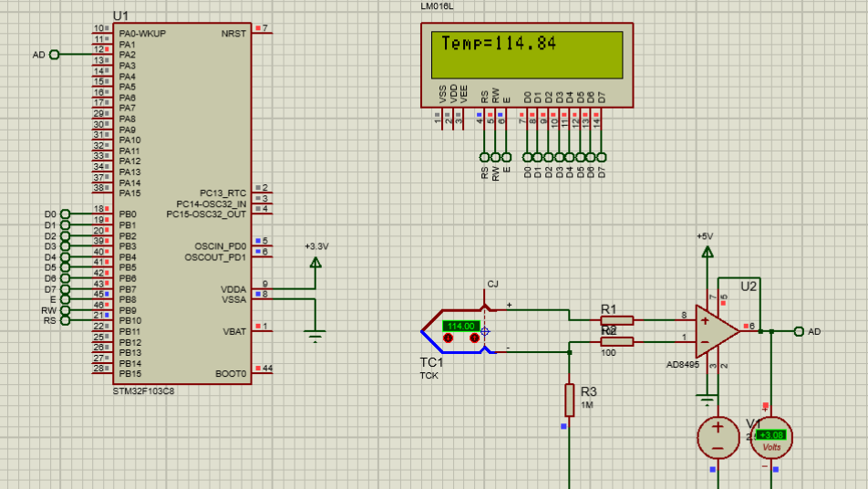868x489 pixels.
Task: Click the VBAT pin label on U1
Action: click(234, 332)
